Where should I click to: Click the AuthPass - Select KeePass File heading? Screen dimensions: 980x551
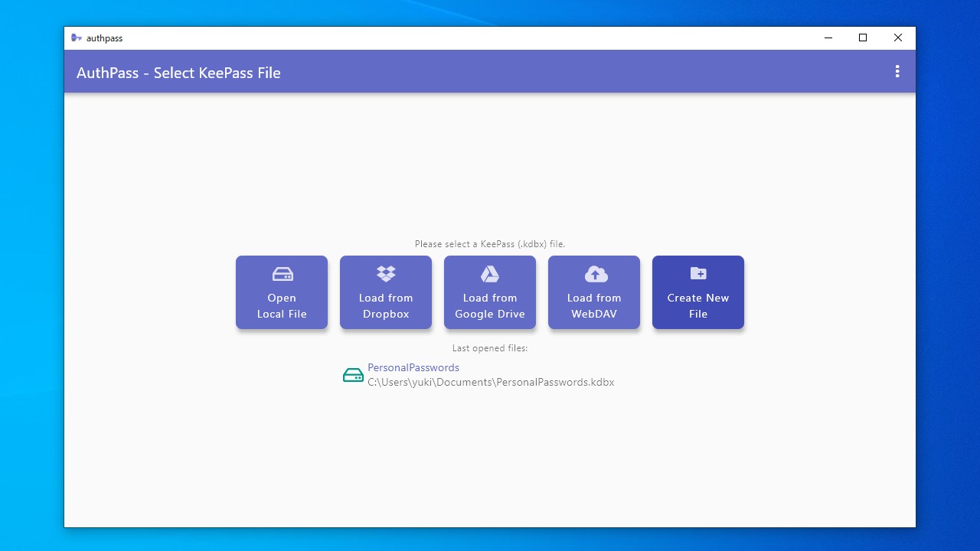click(178, 73)
